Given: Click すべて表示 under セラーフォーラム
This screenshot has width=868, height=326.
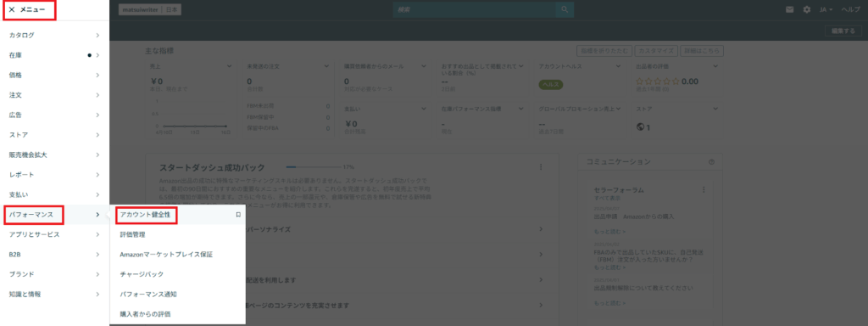Looking at the screenshot, I should pos(606,197).
